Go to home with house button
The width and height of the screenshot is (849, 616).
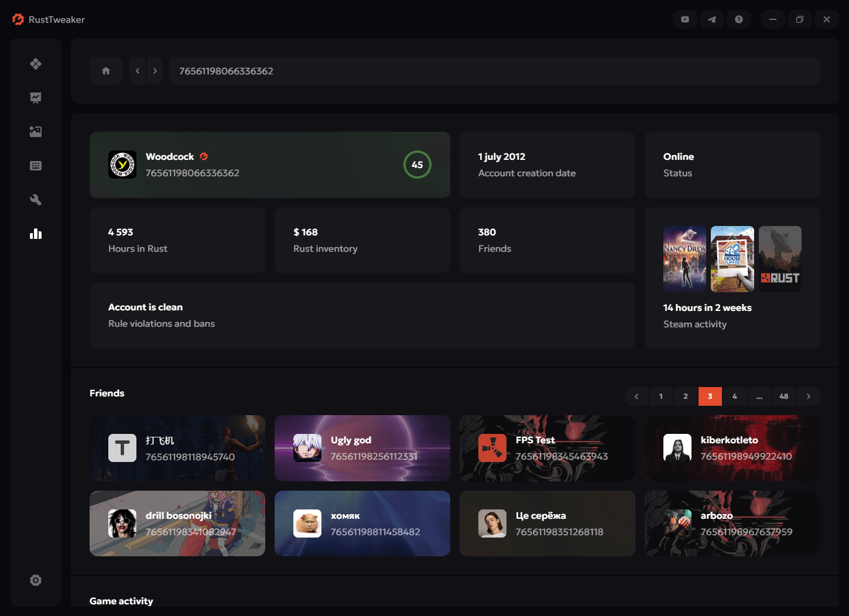(x=106, y=71)
